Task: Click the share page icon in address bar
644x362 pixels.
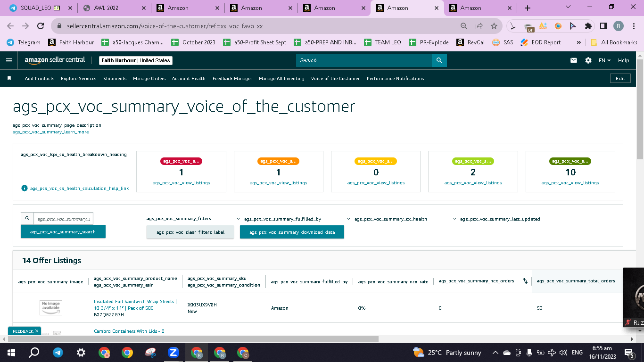Action: [x=479, y=26]
